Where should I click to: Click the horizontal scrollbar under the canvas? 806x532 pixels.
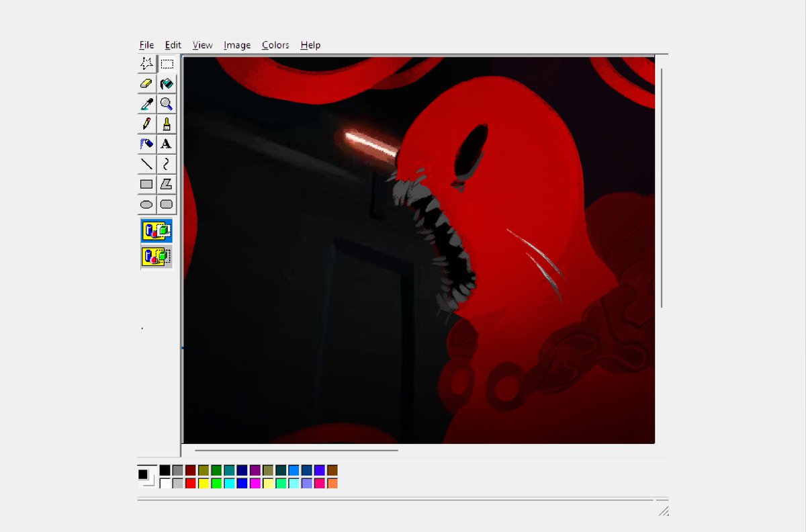point(296,451)
